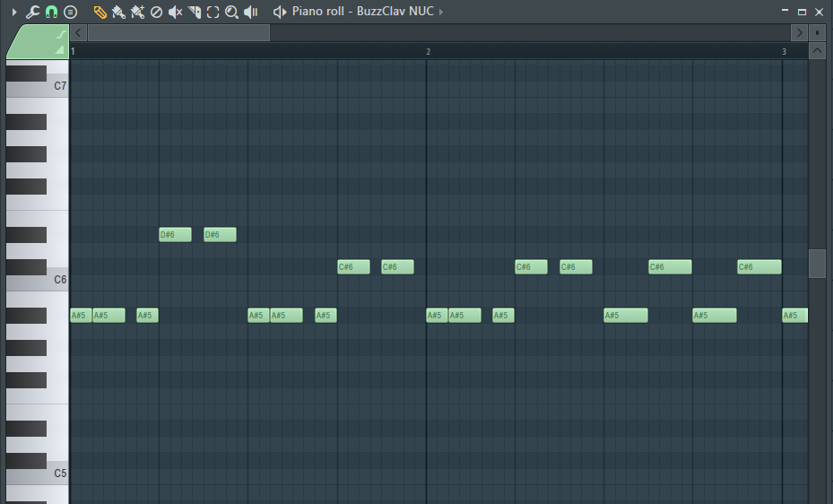Select the first D#6 note
The image size is (833, 504).
pos(176,234)
